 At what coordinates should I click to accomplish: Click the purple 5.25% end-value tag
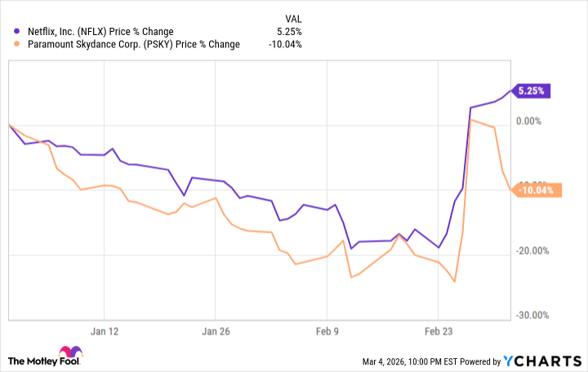tap(531, 91)
